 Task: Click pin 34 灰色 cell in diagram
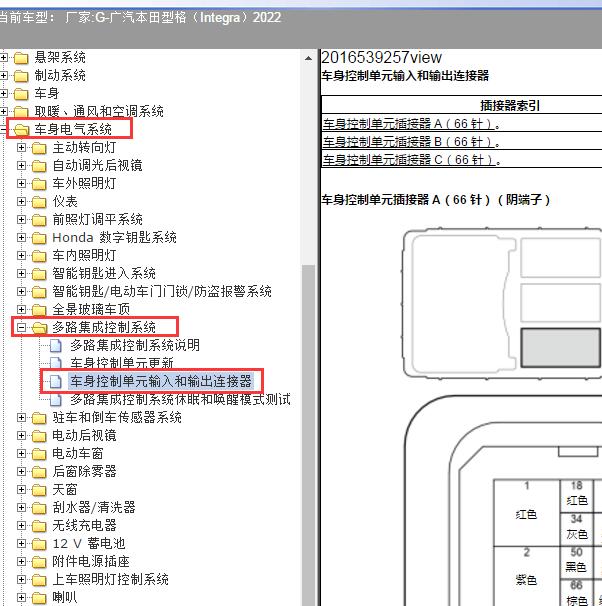(x=576, y=529)
